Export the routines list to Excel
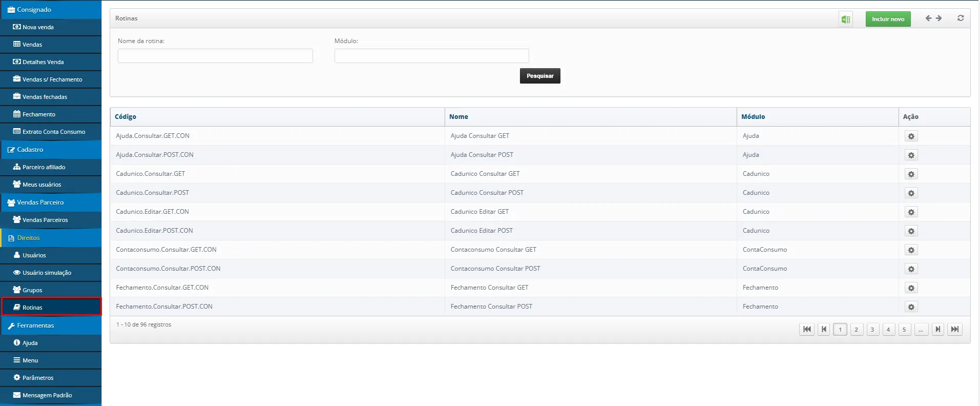 tap(845, 19)
